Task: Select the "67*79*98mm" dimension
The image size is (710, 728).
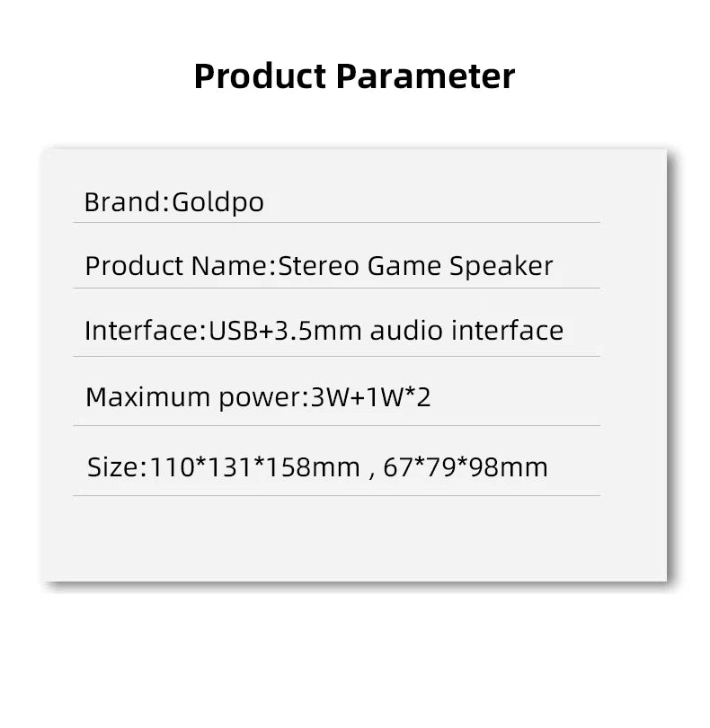Action: (465, 467)
